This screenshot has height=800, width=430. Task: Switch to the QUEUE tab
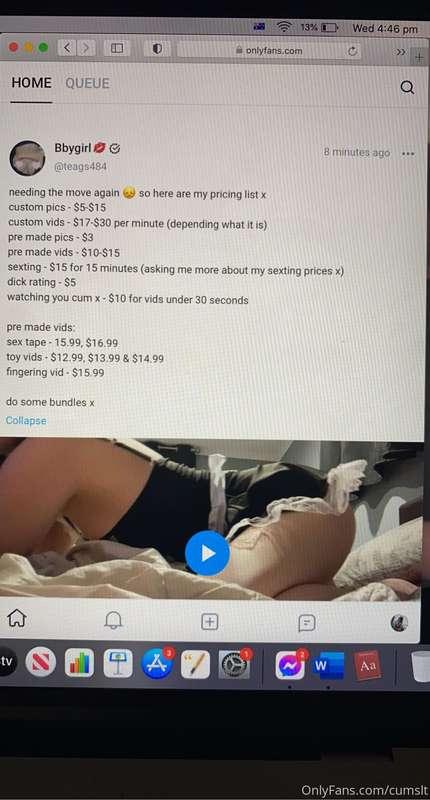tap(87, 83)
